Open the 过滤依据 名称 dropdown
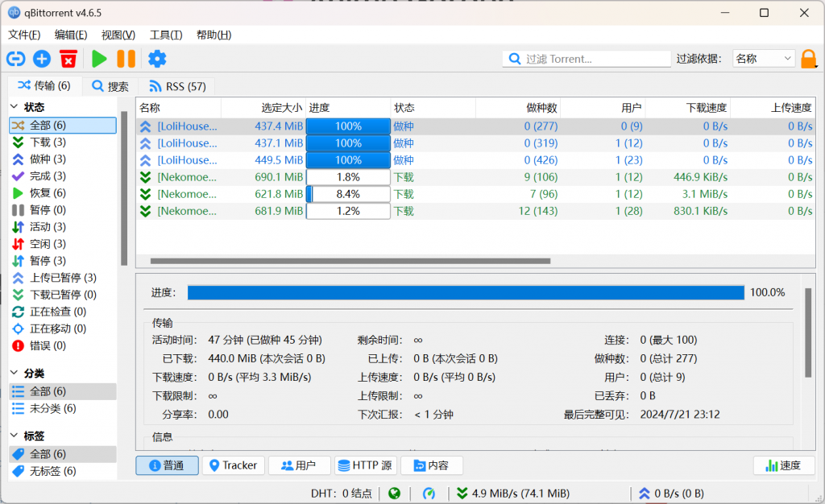Screen dimensions: 825x504 764,59
